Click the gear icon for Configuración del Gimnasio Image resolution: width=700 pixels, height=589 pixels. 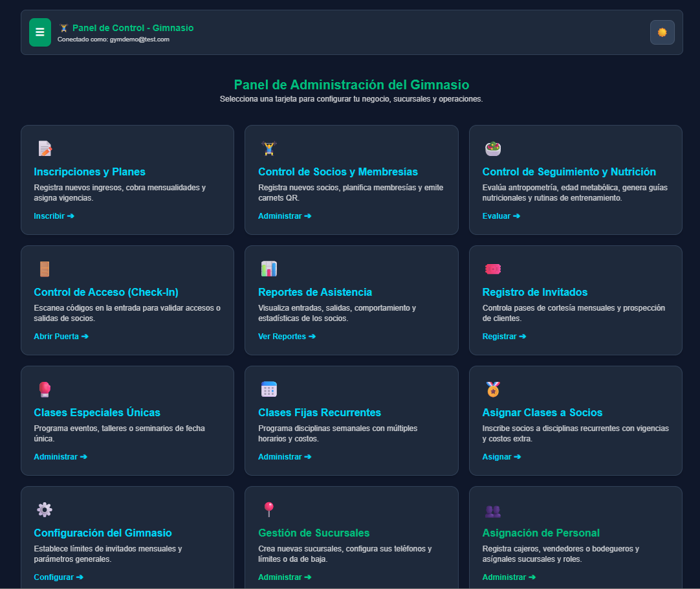pos(45,509)
